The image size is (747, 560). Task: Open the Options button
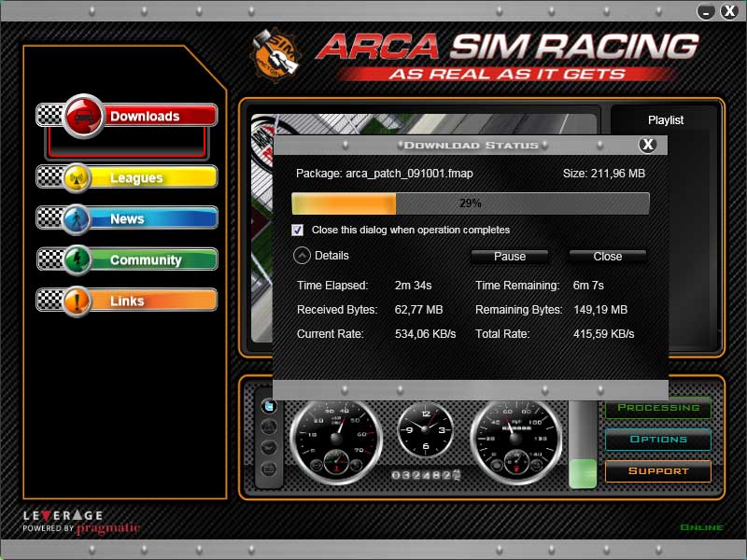pyautogui.click(x=658, y=439)
